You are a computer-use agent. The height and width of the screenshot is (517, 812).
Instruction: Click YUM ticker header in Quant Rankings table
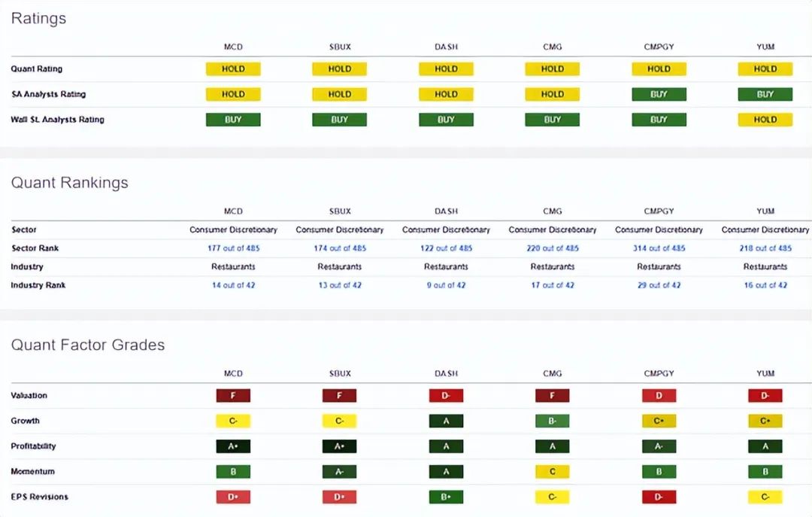click(765, 211)
